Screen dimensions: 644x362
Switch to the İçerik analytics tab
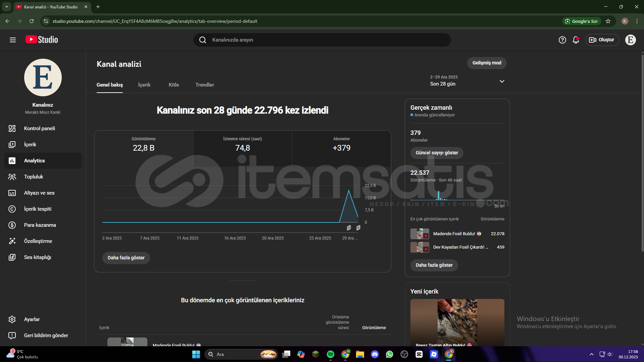144,85
